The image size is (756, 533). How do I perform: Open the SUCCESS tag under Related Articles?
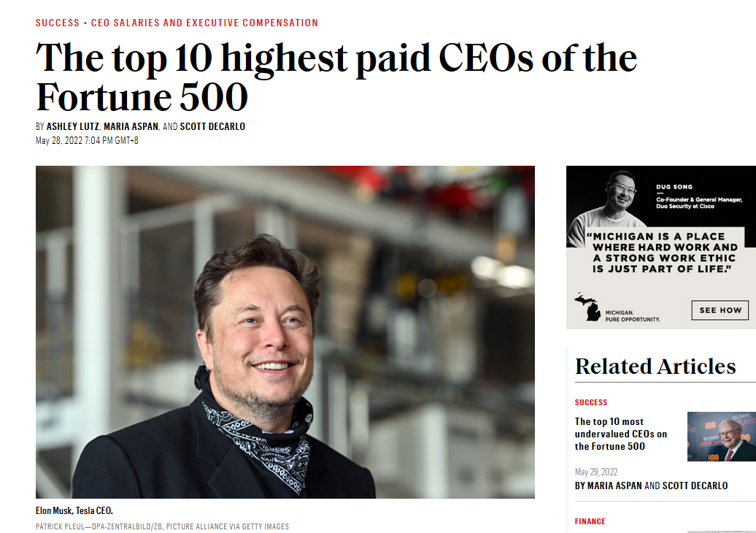click(590, 402)
